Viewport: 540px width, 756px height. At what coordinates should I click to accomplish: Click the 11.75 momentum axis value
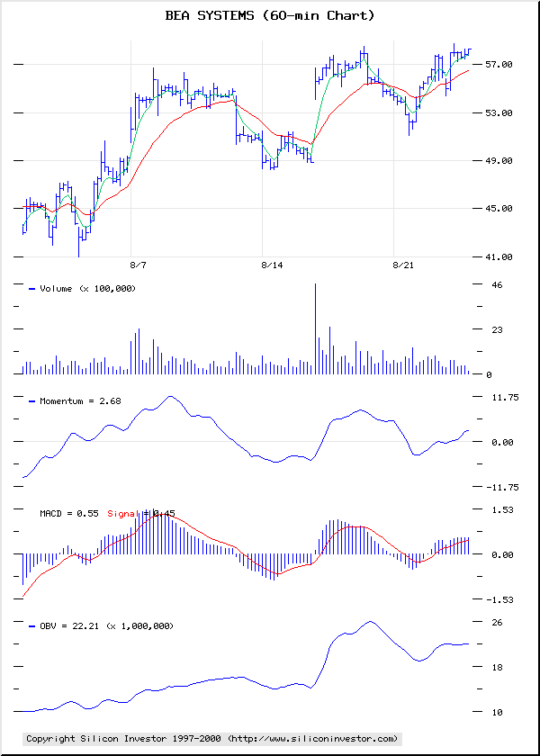point(505,398)
